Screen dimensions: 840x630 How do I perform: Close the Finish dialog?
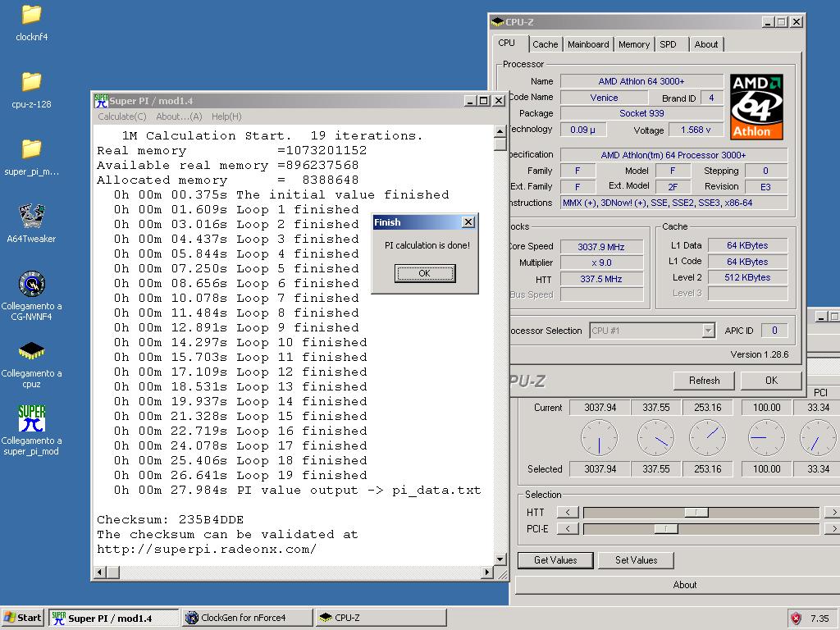click(468, 221)
